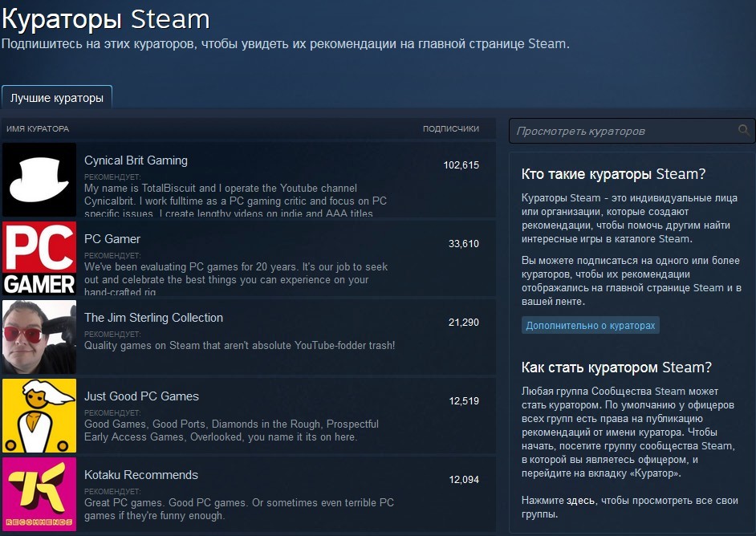Click the search magnifier icon
Image resolution: width=756 pixels, height=536 pixels.
743,130
